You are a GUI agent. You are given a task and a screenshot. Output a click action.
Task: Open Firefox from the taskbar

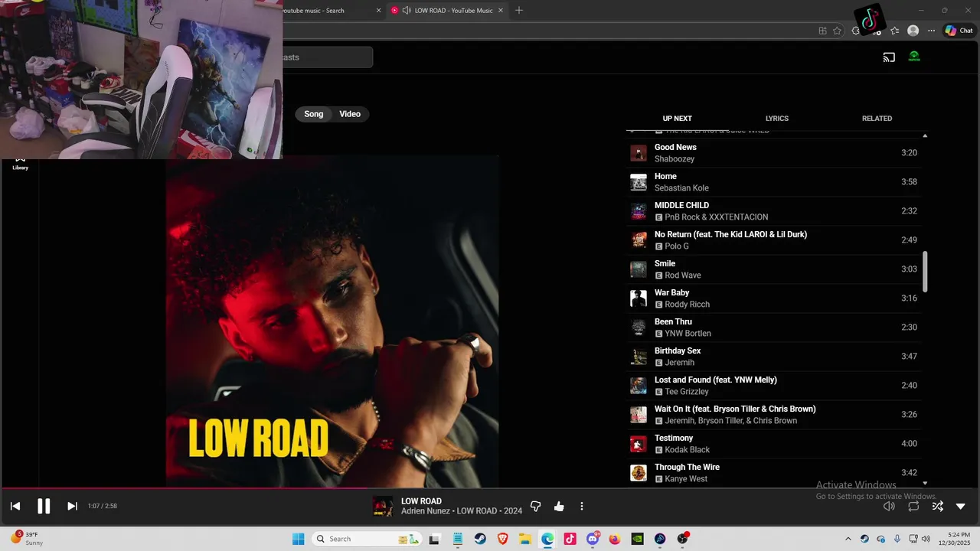(615, 539)
